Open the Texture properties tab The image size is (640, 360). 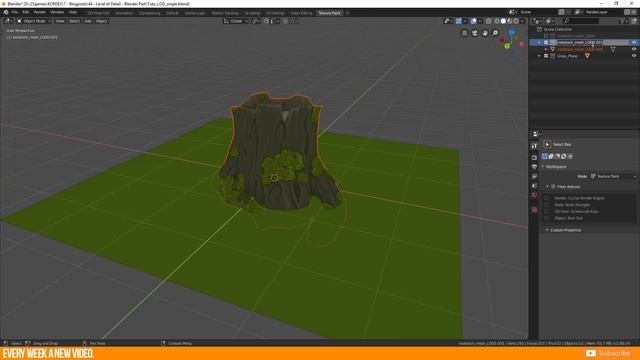tap(534, 210)
